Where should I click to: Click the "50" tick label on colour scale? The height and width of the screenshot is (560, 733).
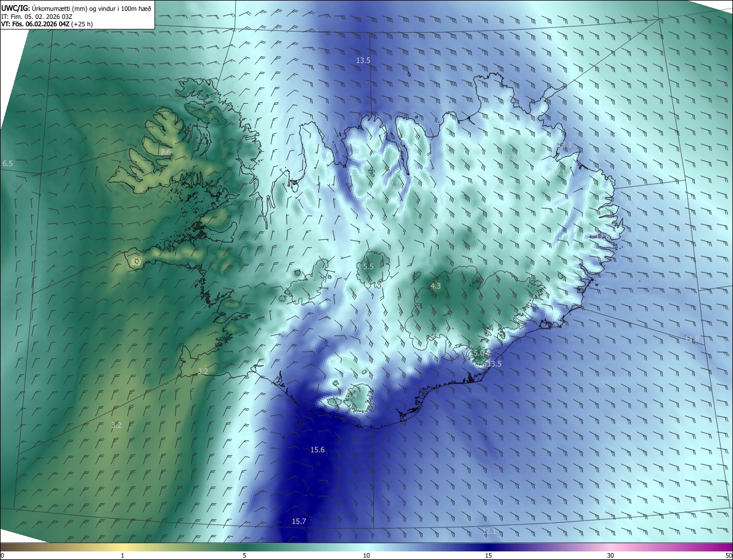click(x=728, y=555)
